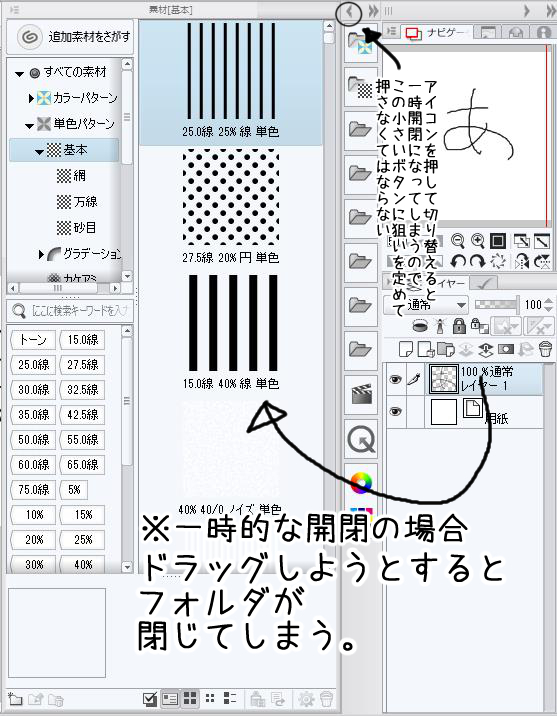Toggle the checkbox icon in material footer
Viewport: 557px width, 716px height.
pos(149,698)
